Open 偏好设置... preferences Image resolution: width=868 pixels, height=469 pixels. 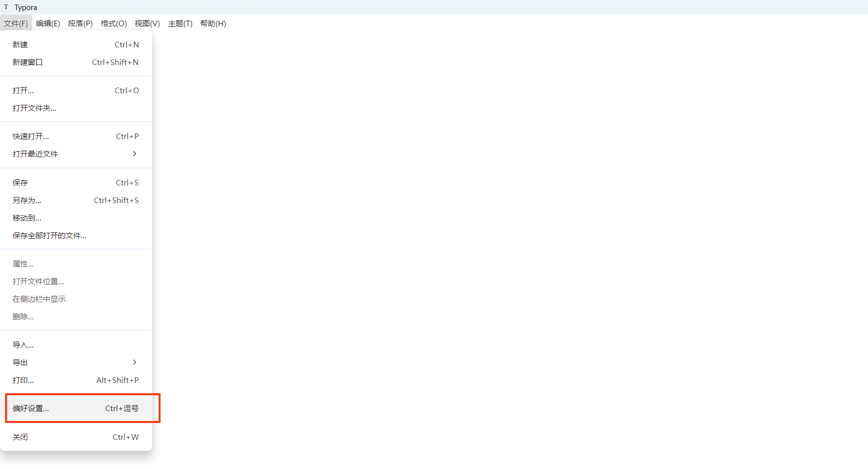pos(31,409)
